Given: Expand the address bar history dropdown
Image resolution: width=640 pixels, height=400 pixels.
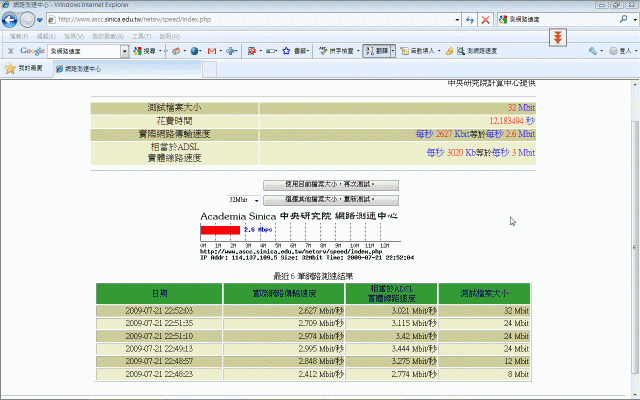Looking at the screenshot, I should (x=457, y=20).
